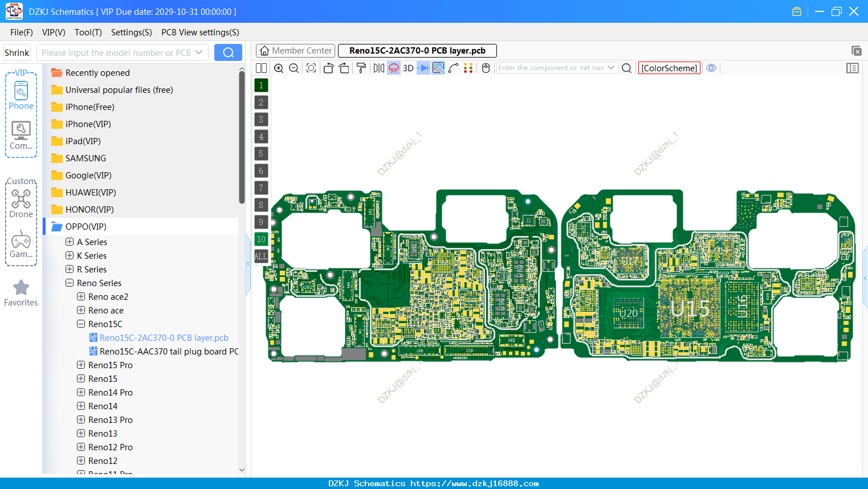
Task: Open the component or net name dropdown
Action: click(x=611, y=67)
